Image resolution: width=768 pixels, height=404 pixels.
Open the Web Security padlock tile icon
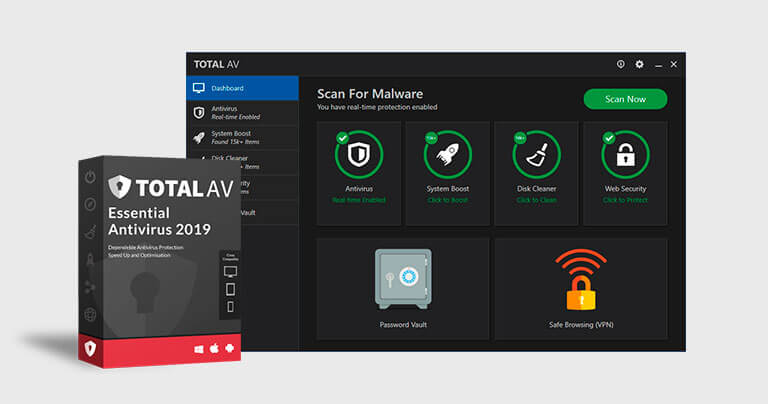tap(625, 155)
